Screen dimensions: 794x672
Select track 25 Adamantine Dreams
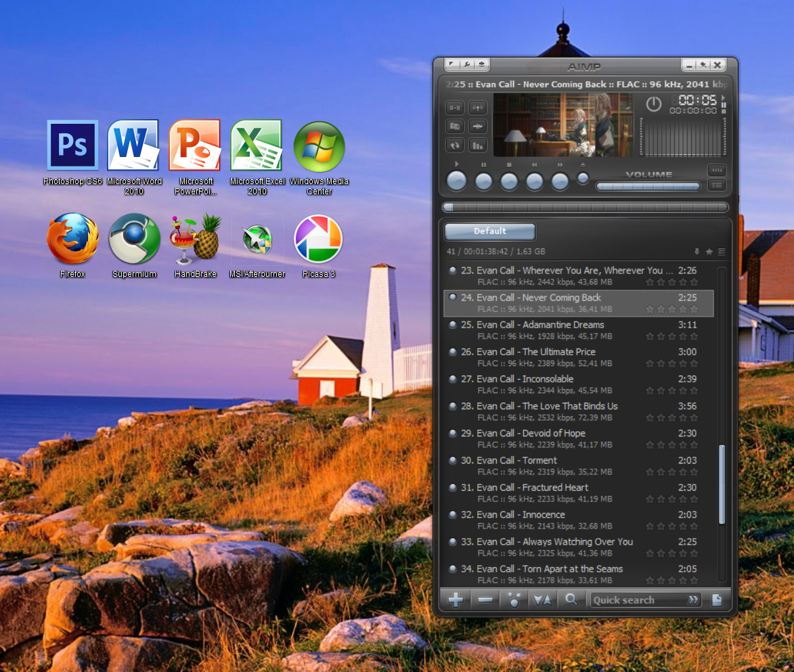point(579,330)
